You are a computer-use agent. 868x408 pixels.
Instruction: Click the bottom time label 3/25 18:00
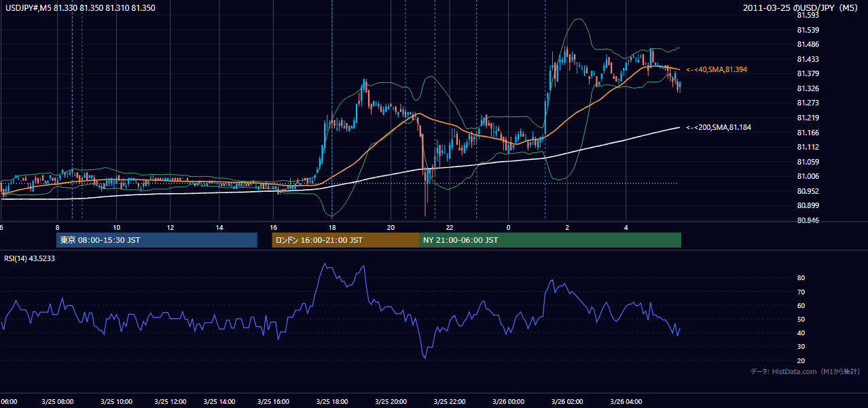(332, 401)
